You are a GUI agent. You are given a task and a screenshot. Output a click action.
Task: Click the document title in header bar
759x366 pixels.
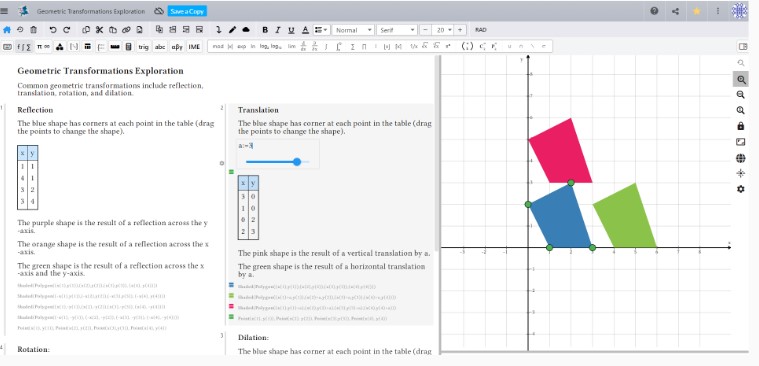tap(91, 11)
